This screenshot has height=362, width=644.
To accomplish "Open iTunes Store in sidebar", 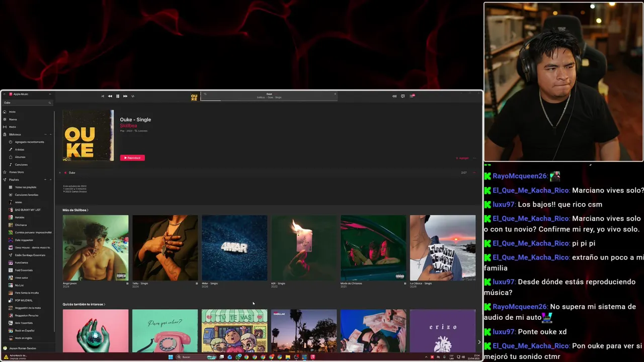I will (28, 172).
